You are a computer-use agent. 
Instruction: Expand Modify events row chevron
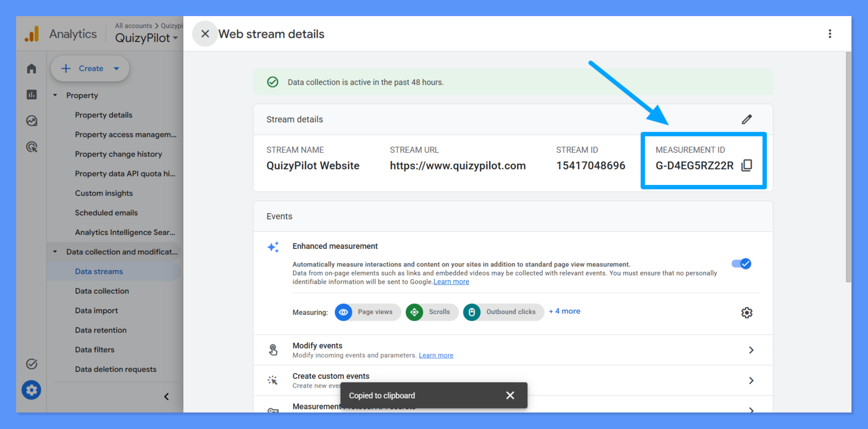(x=751, y=350)
